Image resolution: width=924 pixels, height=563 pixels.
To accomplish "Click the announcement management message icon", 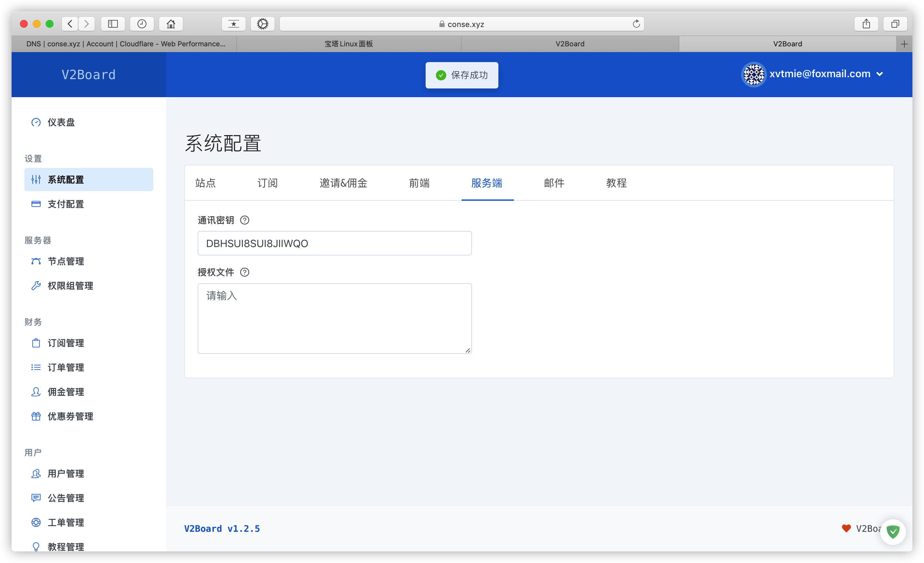I will (x=36, y=498).
